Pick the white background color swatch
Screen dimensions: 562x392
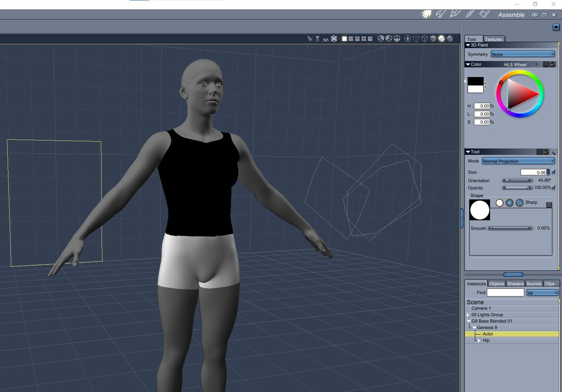pyautogui.click(x=476, y=89)
